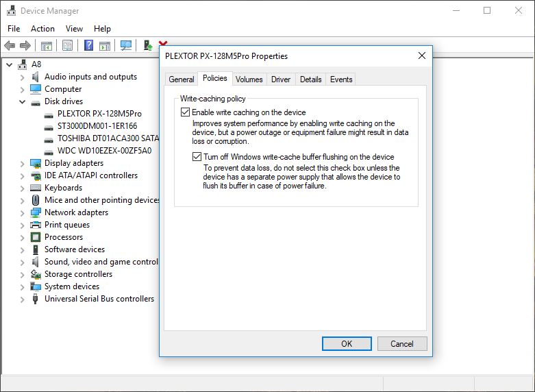Toggle the Show/Hide Action Pane toolbar icon
Screen dimensions: 535x392
point(105,45)
